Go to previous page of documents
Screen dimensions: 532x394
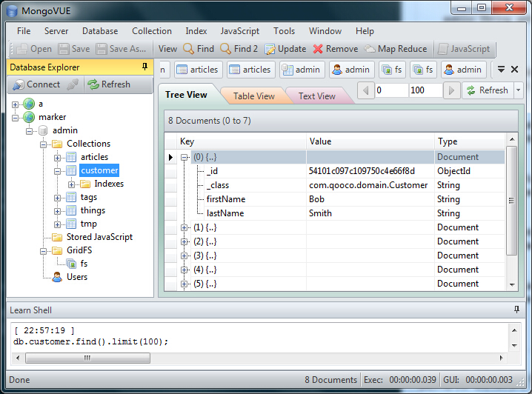pyautogui.click(x=366, y=90)
